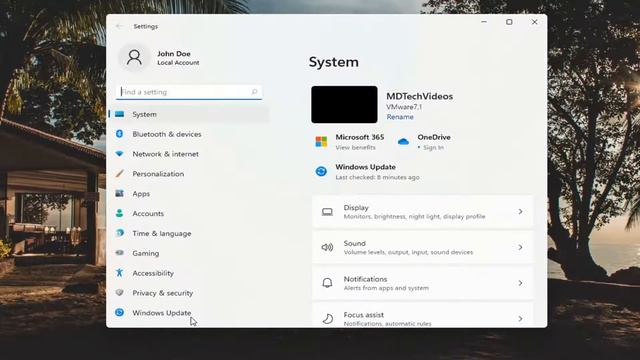640x360 pixels.
Task: Click the Accounts person icon
Action: pos(120,213)
